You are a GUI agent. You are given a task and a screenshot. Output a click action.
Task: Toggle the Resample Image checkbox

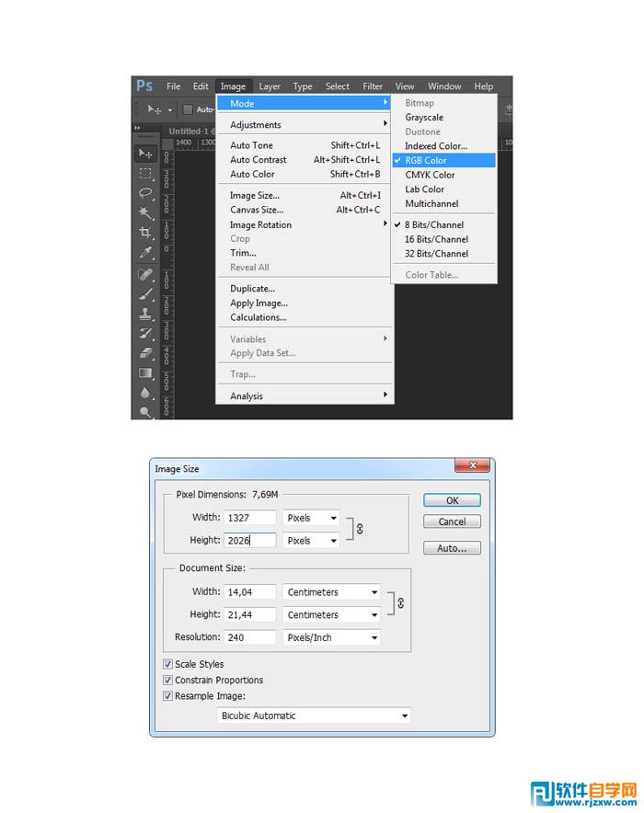tap(167, 696)
